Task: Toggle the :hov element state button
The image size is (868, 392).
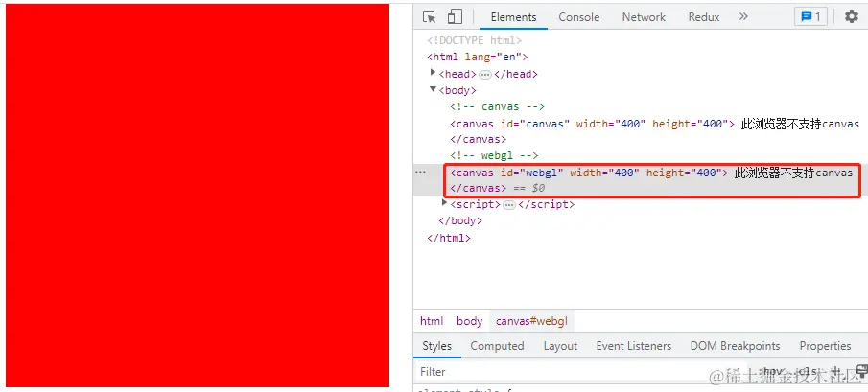Action: click(773, 372)
